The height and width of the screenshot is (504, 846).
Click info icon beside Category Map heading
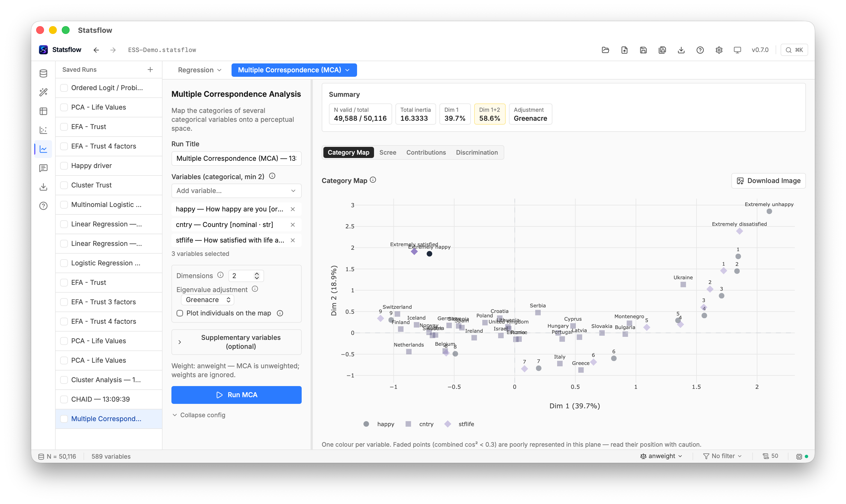[x=373, y=180]
